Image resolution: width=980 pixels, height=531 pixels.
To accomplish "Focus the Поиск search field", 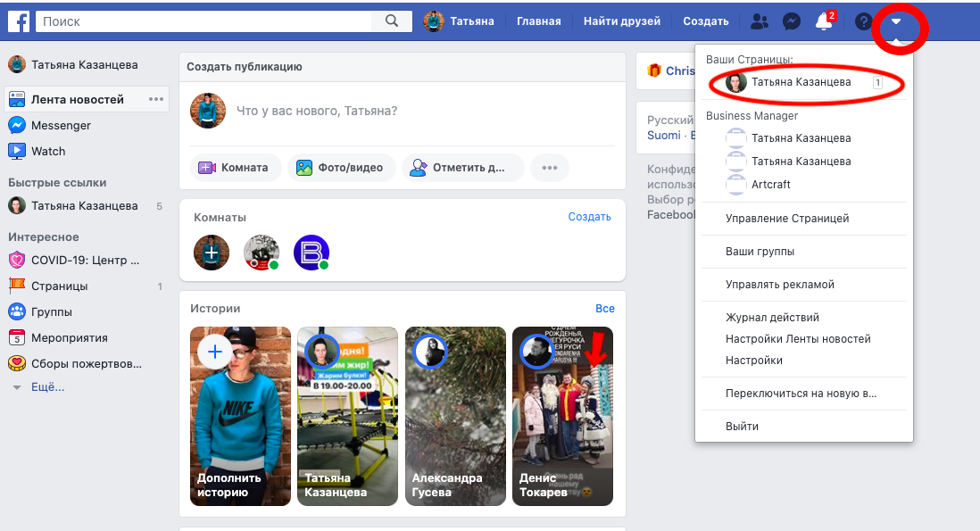I will [203, 21].
